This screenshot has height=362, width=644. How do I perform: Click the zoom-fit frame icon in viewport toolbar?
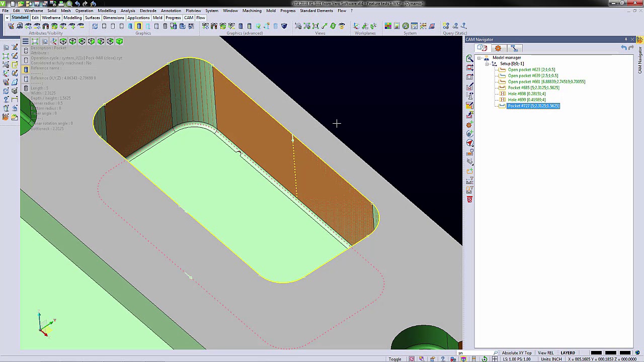click(35, 41)
